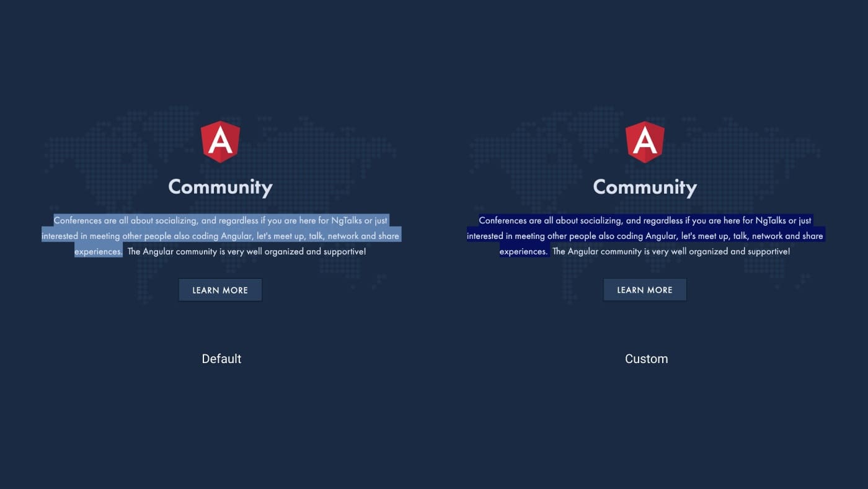The width and height of the screenshot is (868, 489).
Task: Select the Custom label
Action: [646, 359]
